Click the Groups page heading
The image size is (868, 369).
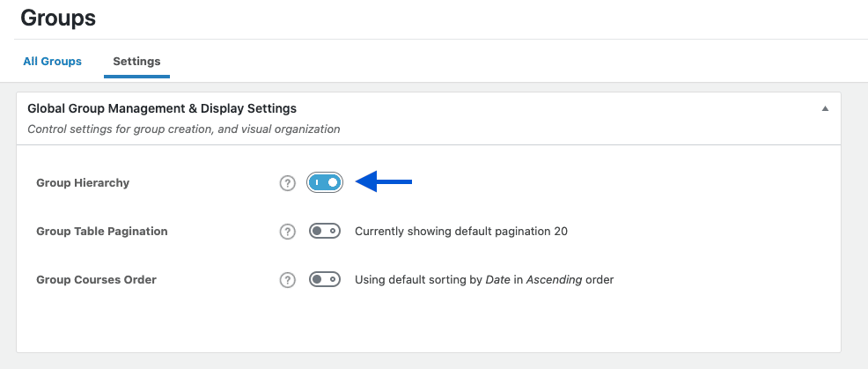[58, 18]
